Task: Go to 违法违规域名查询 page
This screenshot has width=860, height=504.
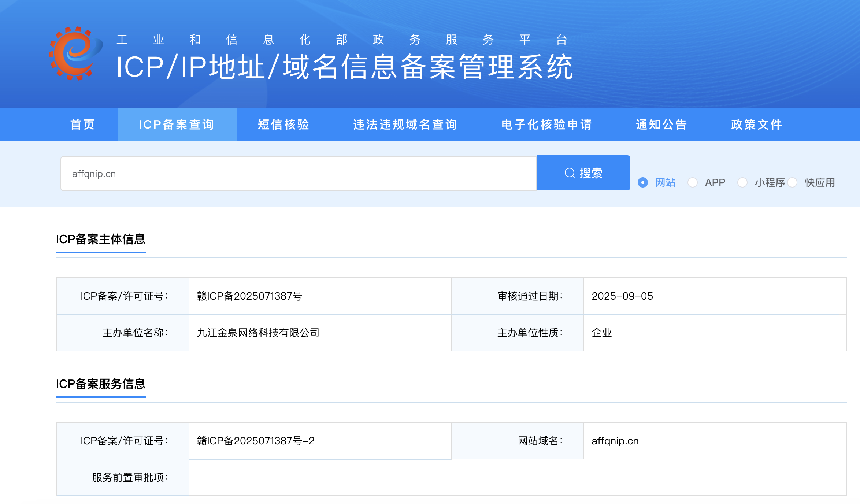Action: [405, 125]
